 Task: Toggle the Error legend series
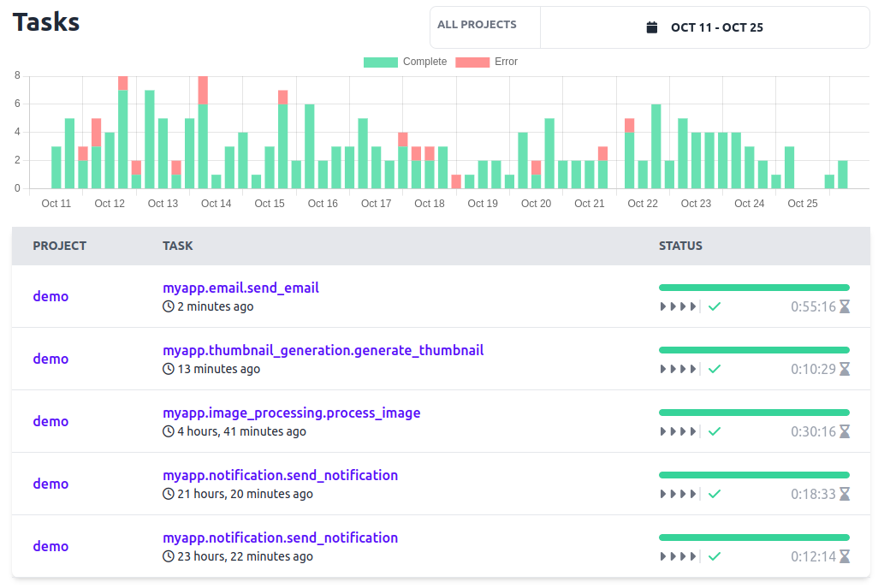click(x=486, y=62)
